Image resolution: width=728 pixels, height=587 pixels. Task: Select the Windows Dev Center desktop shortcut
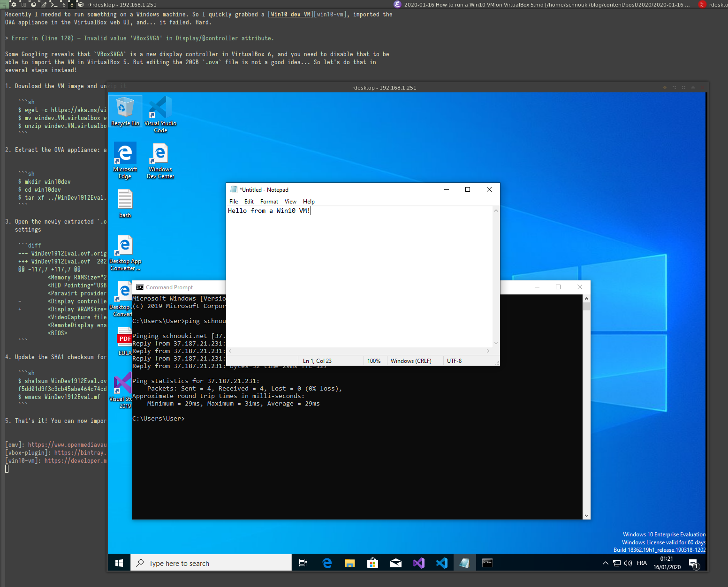[x=160, y=160]
